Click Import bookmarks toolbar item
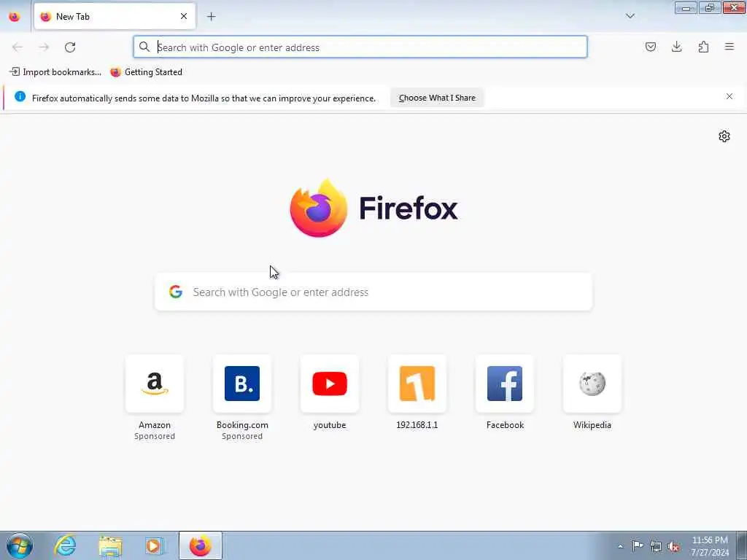This screenshot has width=747, height=560. [55, 72]
